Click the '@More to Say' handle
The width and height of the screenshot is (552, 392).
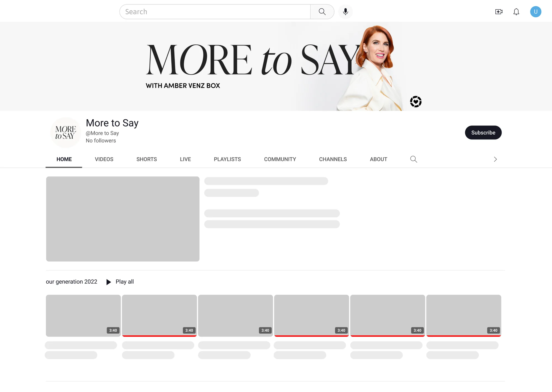coord(102,133)
